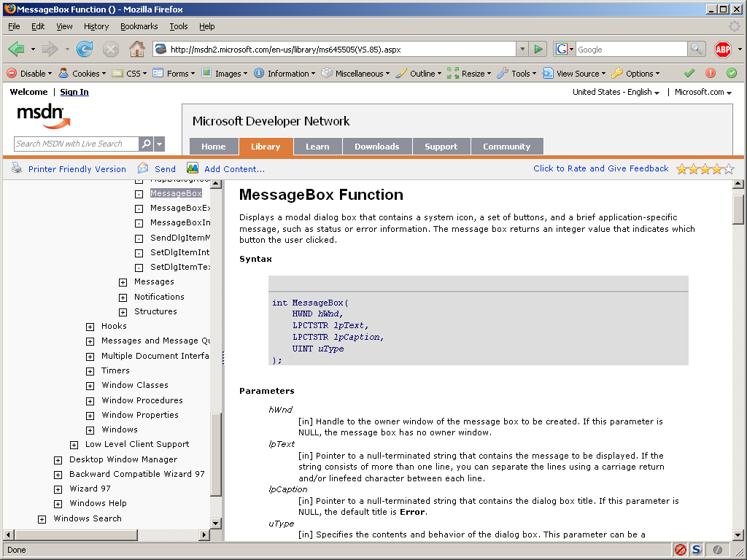Click the Send link
The height and width of the screenshot is (560, 747).
166,169
